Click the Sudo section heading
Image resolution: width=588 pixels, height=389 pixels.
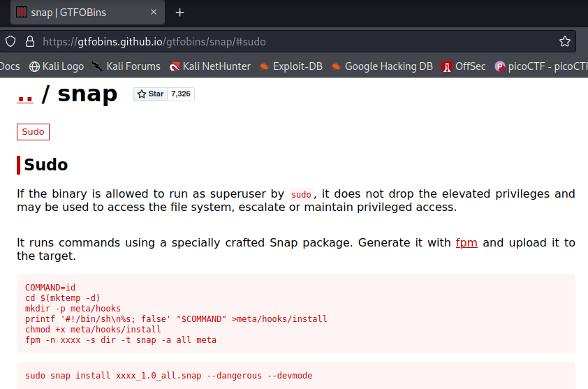46,165
